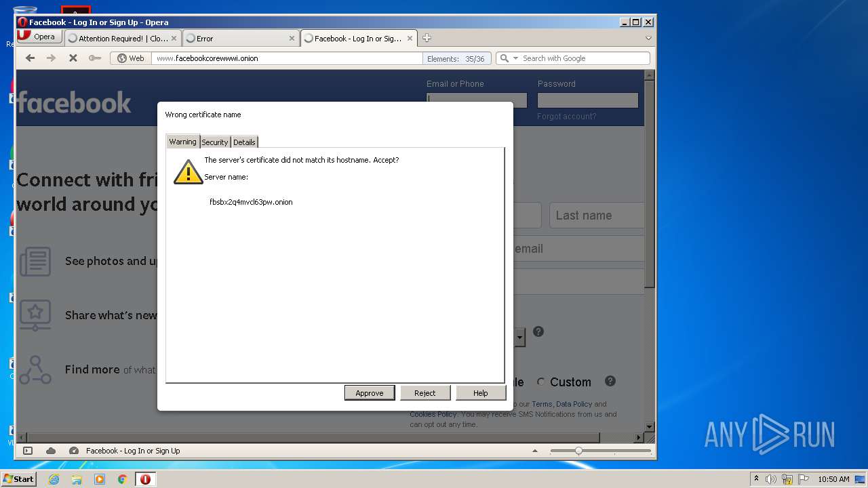Toggle the Opera panels button
This screenshot has height=488, width=868.
pos(28,451)
